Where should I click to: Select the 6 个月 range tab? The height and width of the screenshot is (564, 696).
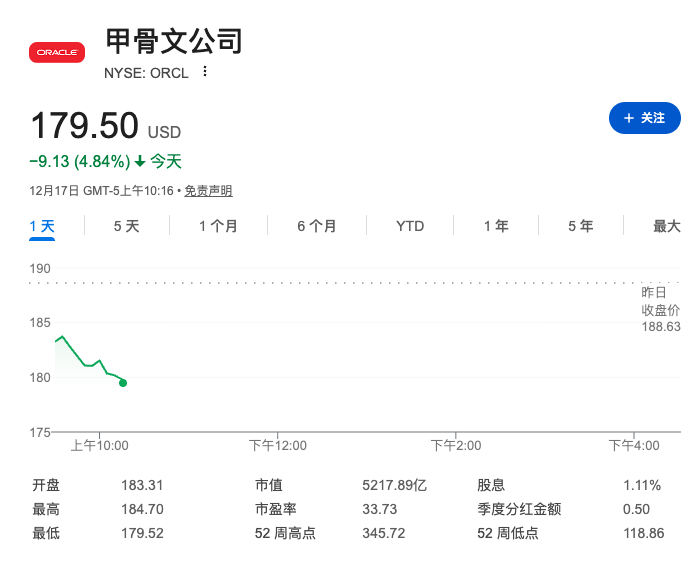[317, 226]
